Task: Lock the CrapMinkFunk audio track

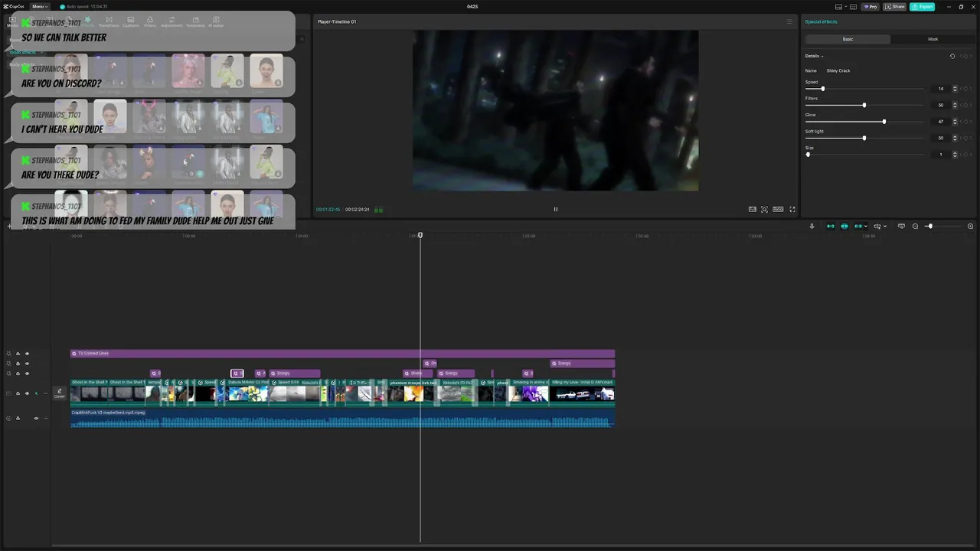Action: tap(18, 418)
